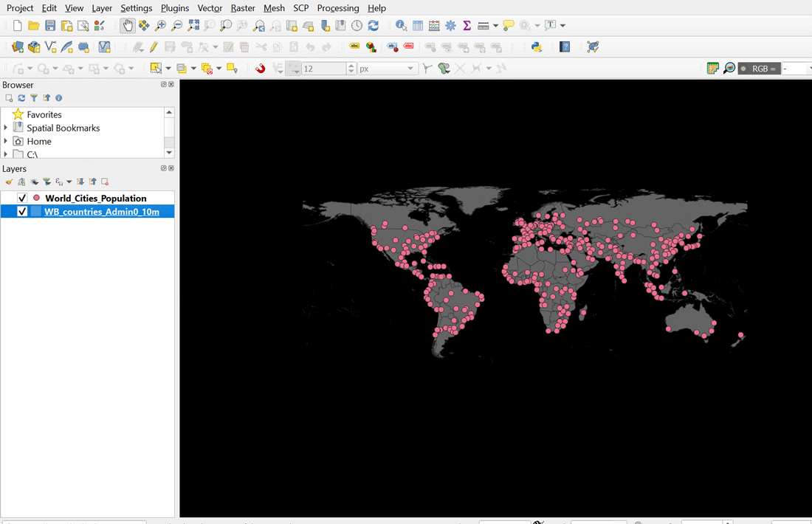Image resolution: width=812 pixels, height=524 pixels.
Task: Zoom to full extent with the arrows icon
Action: pyautogui.click(x=193, y=25)
